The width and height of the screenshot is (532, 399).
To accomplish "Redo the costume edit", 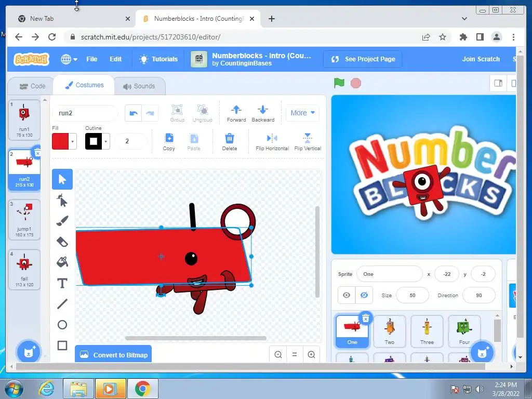I will [x=150, y=113].
